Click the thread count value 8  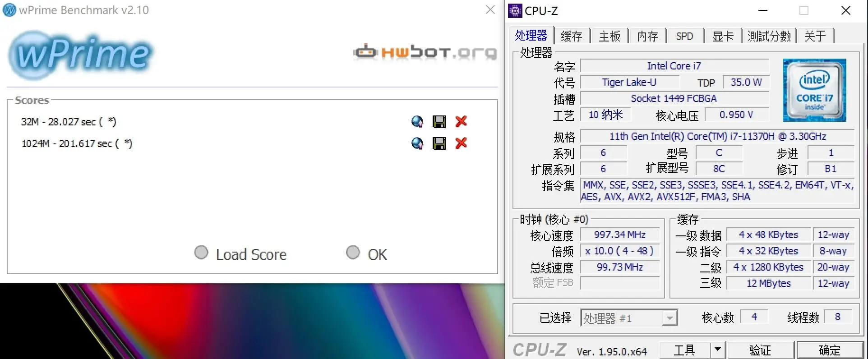(x=838, y=317)
